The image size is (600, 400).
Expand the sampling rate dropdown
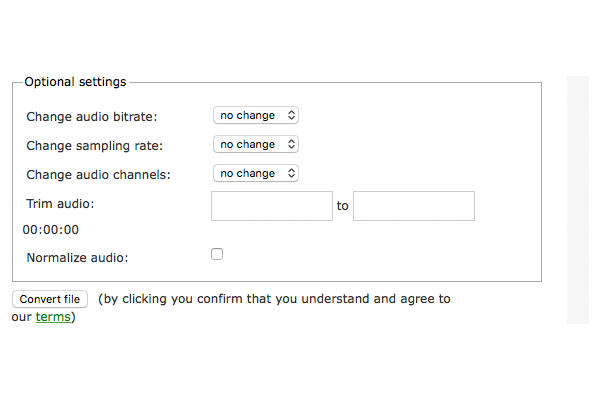(255, 145)
